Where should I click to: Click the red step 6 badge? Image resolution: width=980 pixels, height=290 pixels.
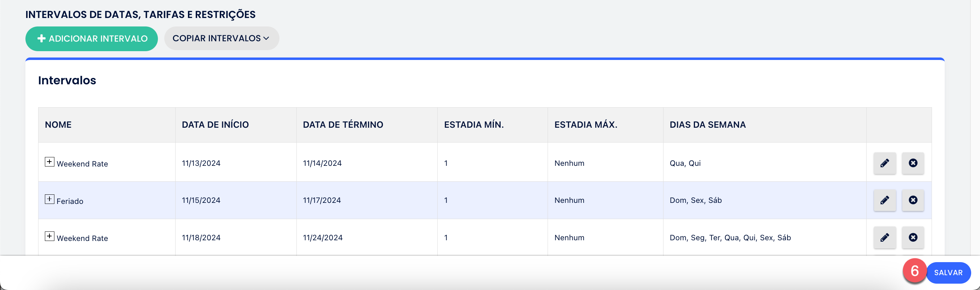[x=915, y=271]
